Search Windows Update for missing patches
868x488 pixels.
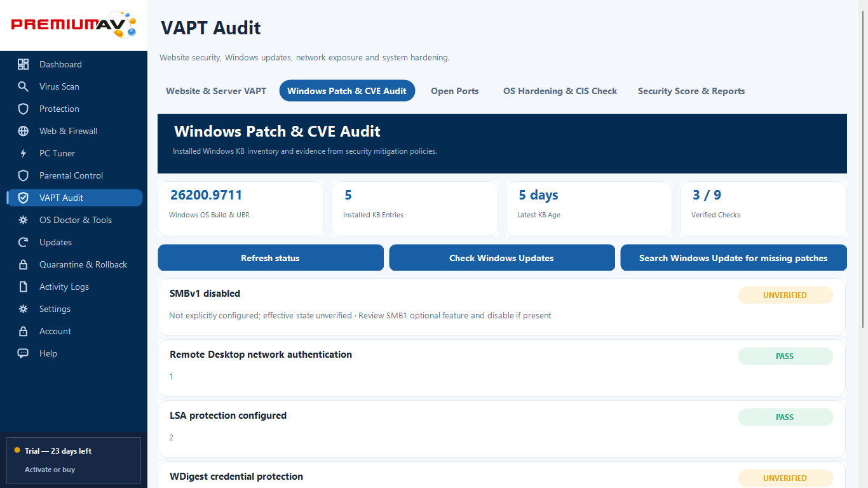tap(733, 258)
